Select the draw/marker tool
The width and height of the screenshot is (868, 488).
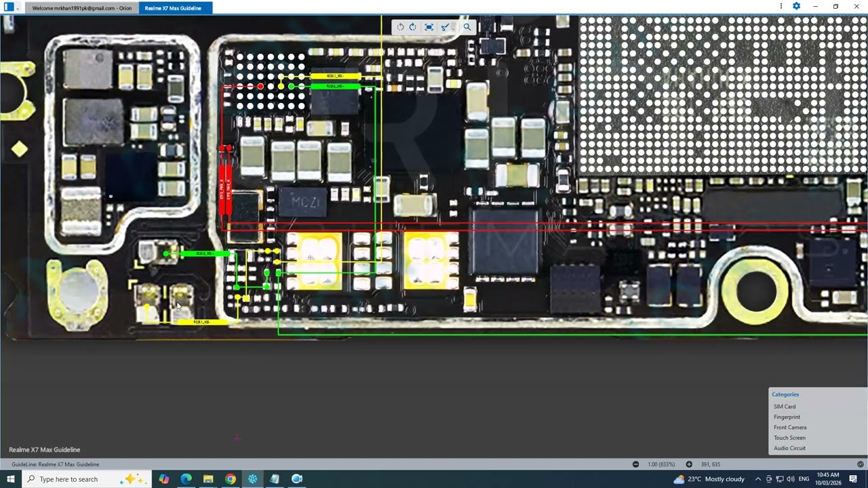(444, 27)
